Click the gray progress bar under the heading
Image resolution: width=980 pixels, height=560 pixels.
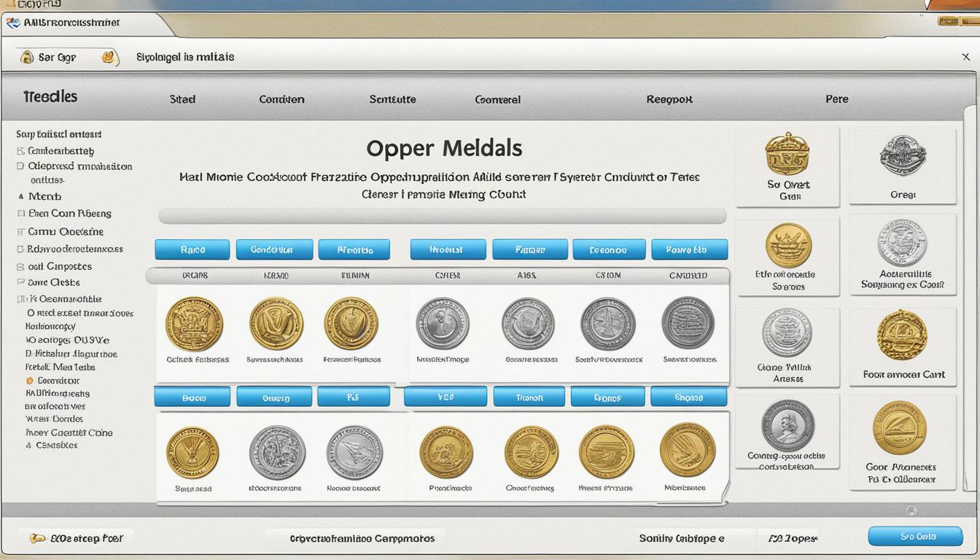click(442, 216)
